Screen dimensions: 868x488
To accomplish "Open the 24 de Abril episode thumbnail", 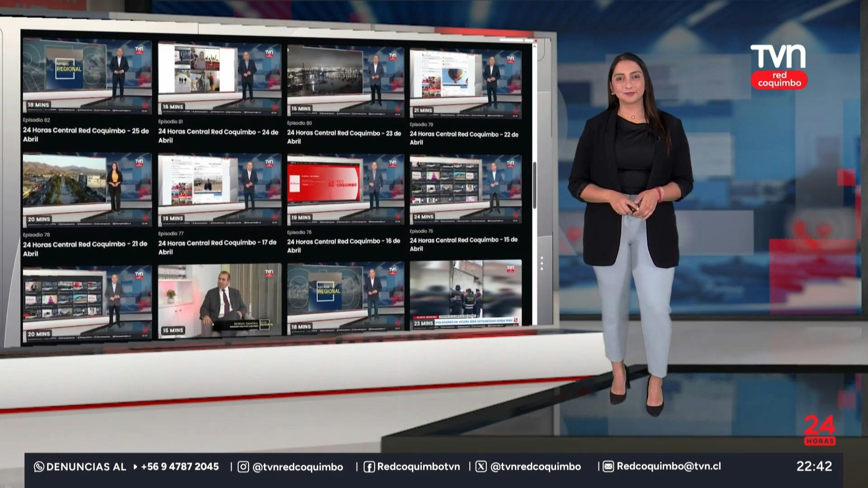I will [220, 79].
